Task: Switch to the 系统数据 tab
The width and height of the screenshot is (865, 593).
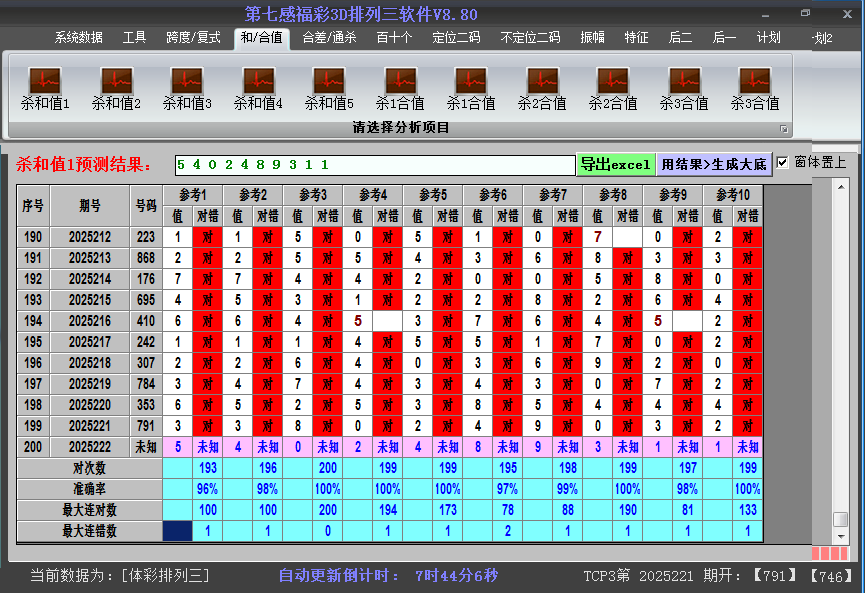Action: 78,38
